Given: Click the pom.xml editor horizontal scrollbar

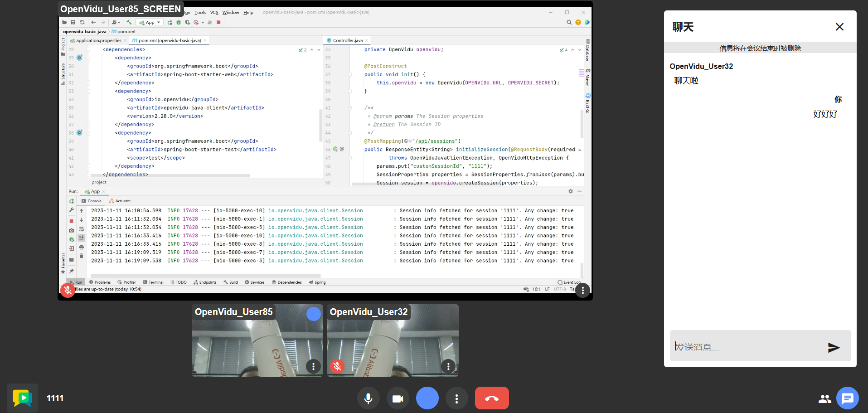Looking at the screenshot, I should (170, 176).
